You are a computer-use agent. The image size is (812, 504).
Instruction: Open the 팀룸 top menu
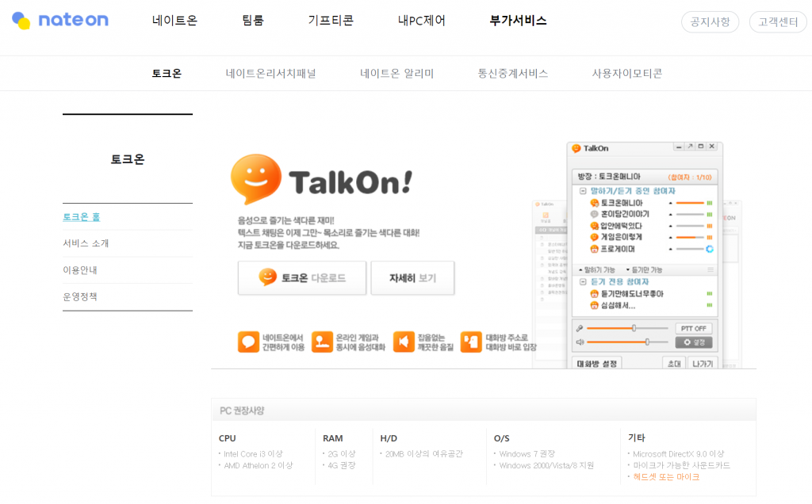coord(253,21)
